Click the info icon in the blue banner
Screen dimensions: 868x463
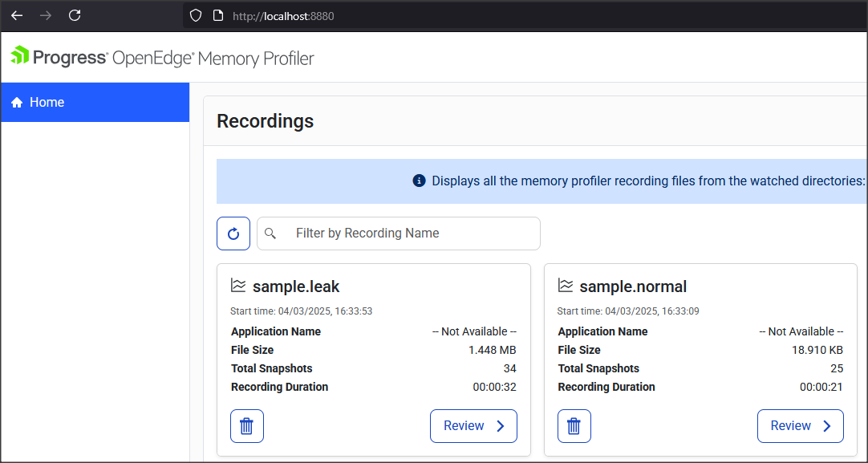[419, 181]
